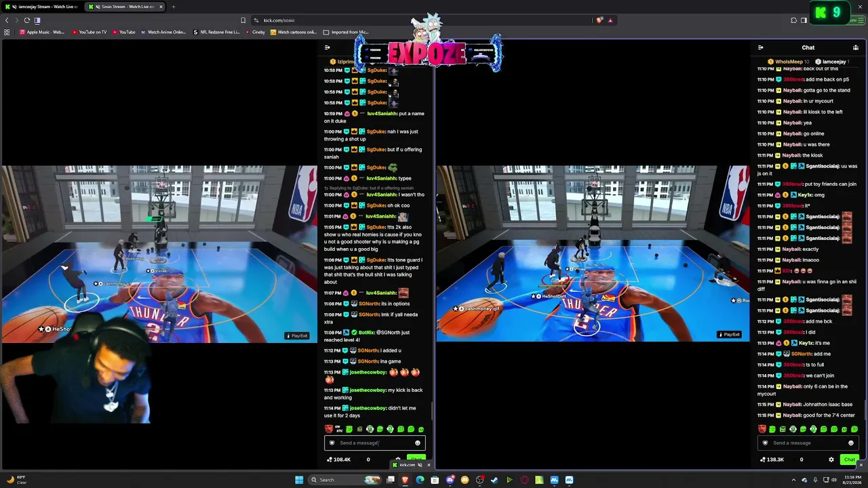Close the kick.com floating tab
This screenshot has height=488, width=868.
(429, 465)
